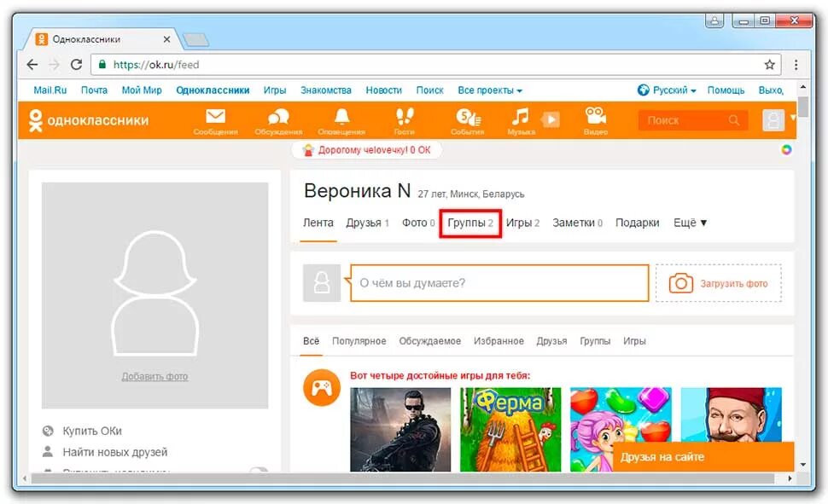Click the Добавить фото link
Screen dimensions: 828x504
[x=155, y=376]
